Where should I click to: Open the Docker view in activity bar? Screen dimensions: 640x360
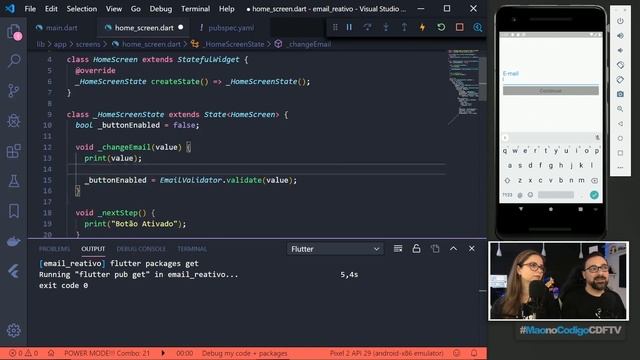point(13,242)
